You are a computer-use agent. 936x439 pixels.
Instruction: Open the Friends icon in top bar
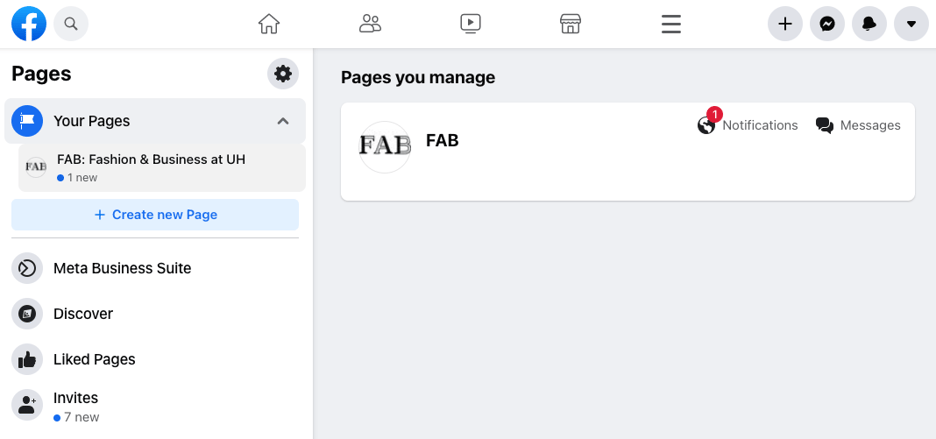[x=370, y=23]
